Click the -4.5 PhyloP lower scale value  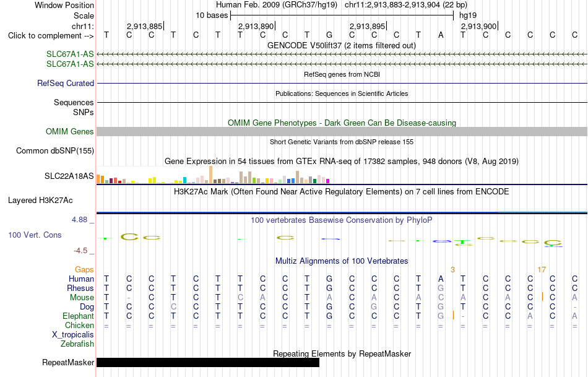coord(80,251)
